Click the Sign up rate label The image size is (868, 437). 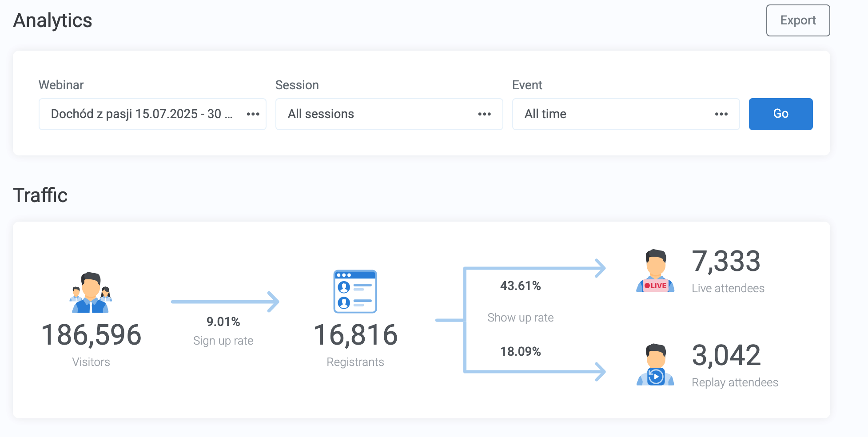coord(223,341)
